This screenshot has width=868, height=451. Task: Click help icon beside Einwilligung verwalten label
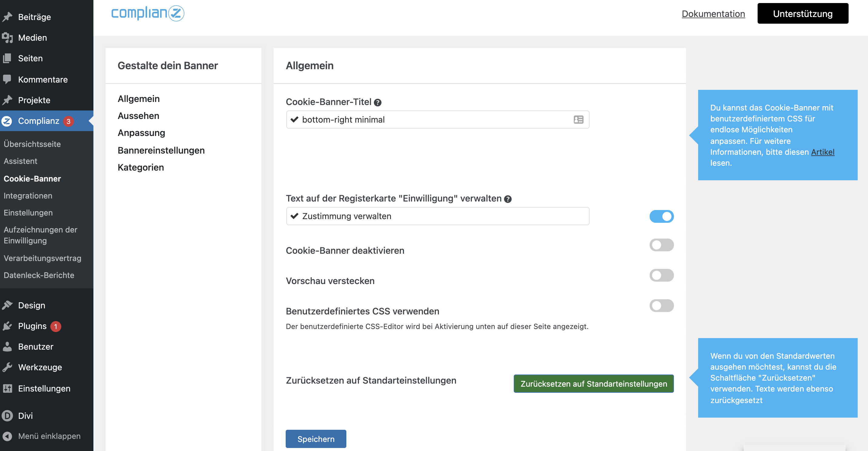(508, 199)
